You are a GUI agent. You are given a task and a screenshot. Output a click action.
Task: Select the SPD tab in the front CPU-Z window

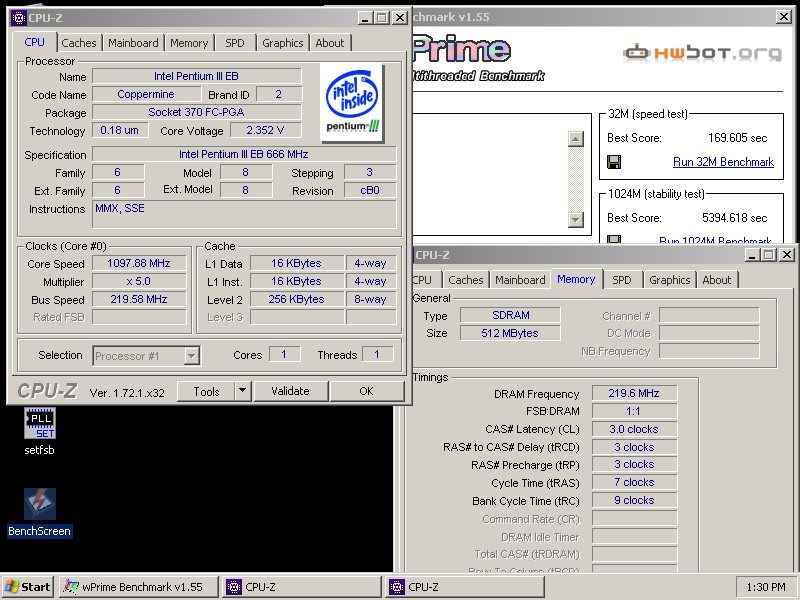click(x=235, y=43)
